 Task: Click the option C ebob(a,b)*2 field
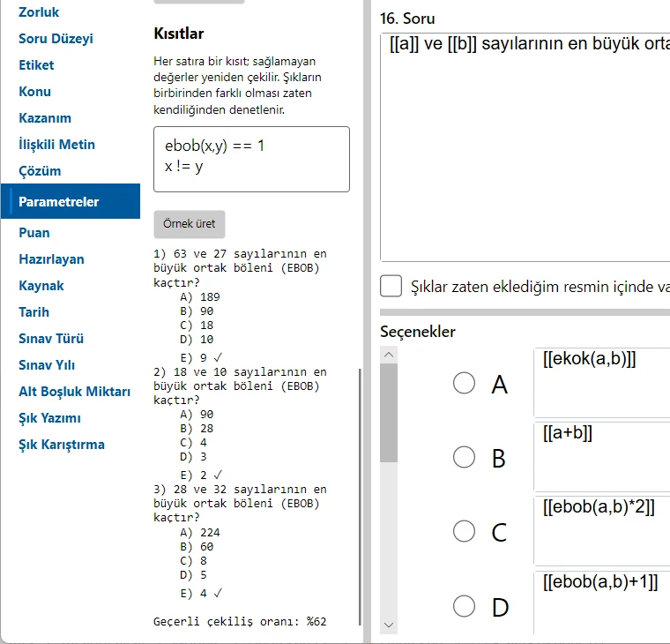click(x=602, y=531)
